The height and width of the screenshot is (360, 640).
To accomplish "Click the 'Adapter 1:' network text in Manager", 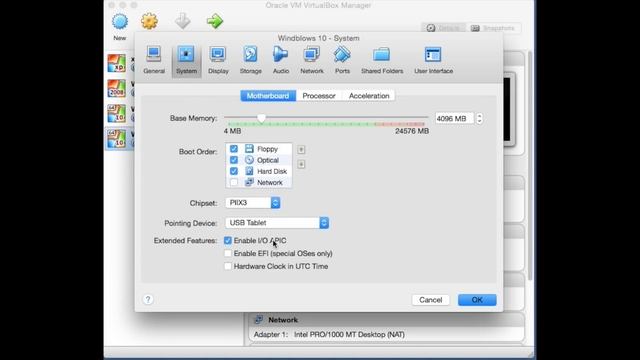I will (271, 335).
